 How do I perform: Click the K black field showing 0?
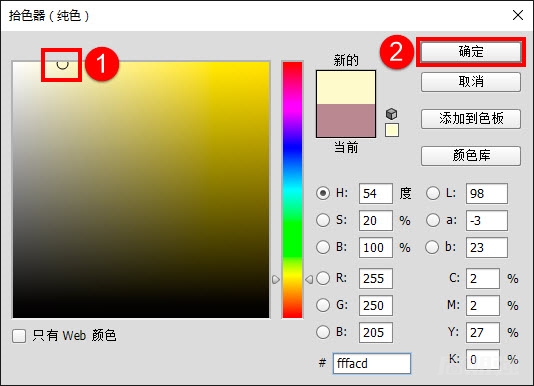click(x=483, y=359)
